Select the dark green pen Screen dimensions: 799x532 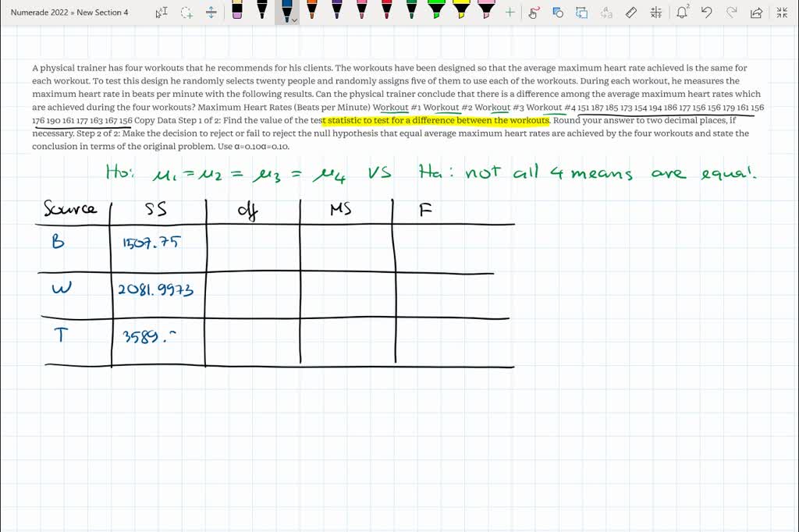412,10
